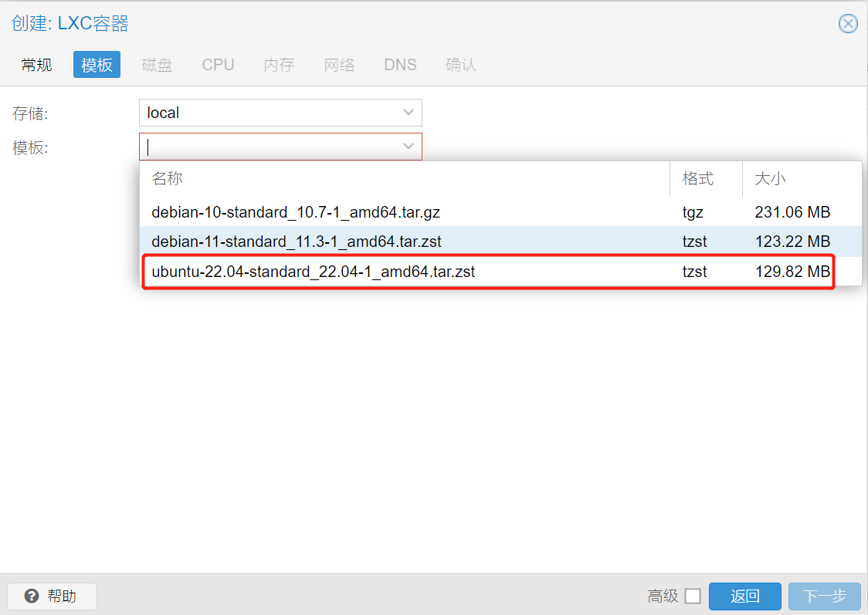Sort by the 名称 column header
Image resolution: width=868 pixels, height=615 pixels.
point(168,179)
